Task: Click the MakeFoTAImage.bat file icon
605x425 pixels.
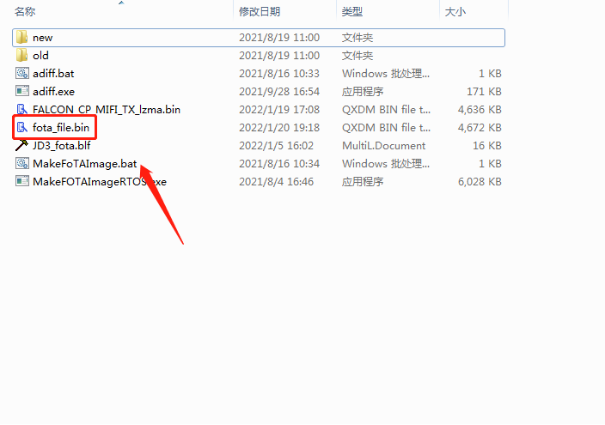Action: click(x=22, y=164)
